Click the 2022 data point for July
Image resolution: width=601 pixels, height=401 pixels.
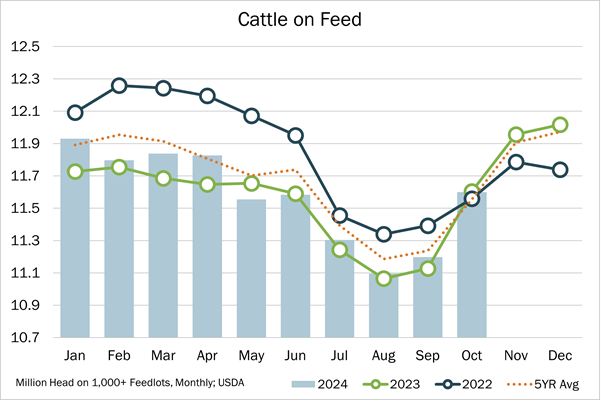[x=340, y=216]
